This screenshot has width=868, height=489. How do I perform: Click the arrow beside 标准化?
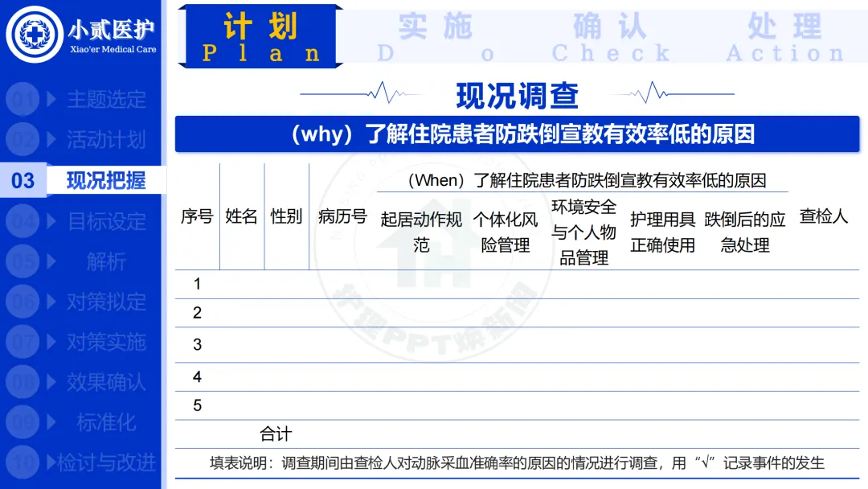[x=51, y=422]
